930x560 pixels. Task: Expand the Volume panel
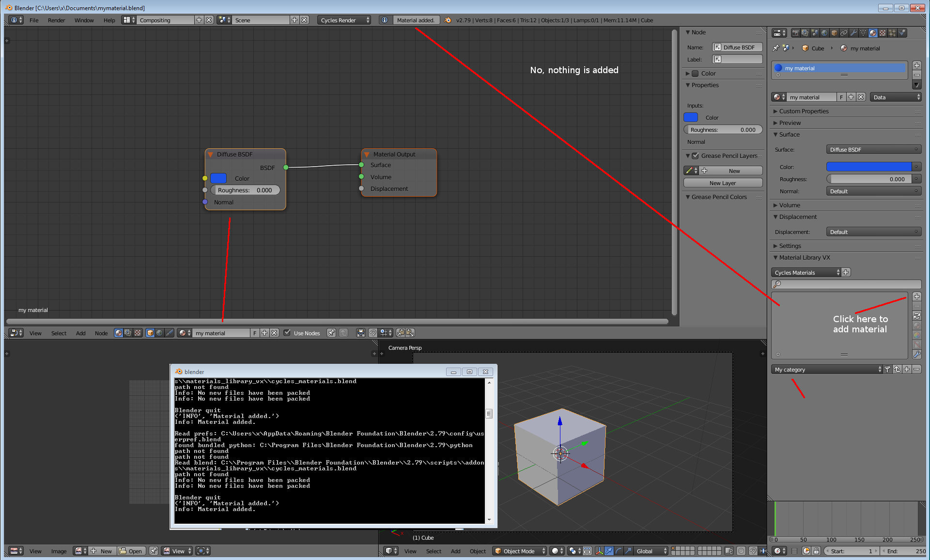pos(789,205)
